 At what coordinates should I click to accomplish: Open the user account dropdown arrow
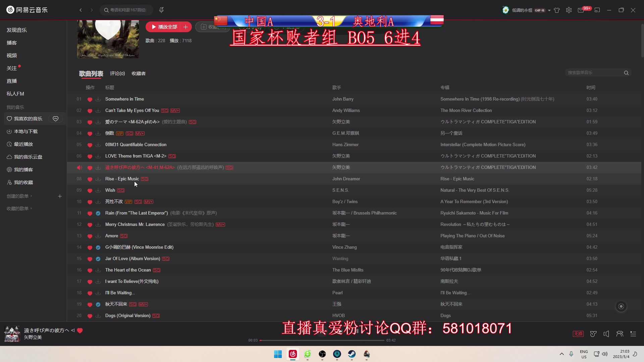[549, 10]
